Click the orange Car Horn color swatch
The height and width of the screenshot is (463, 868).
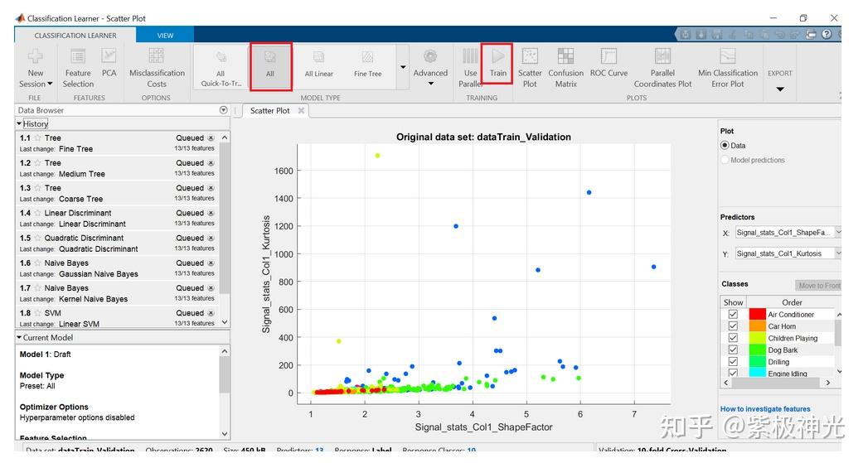click(757, 326)
